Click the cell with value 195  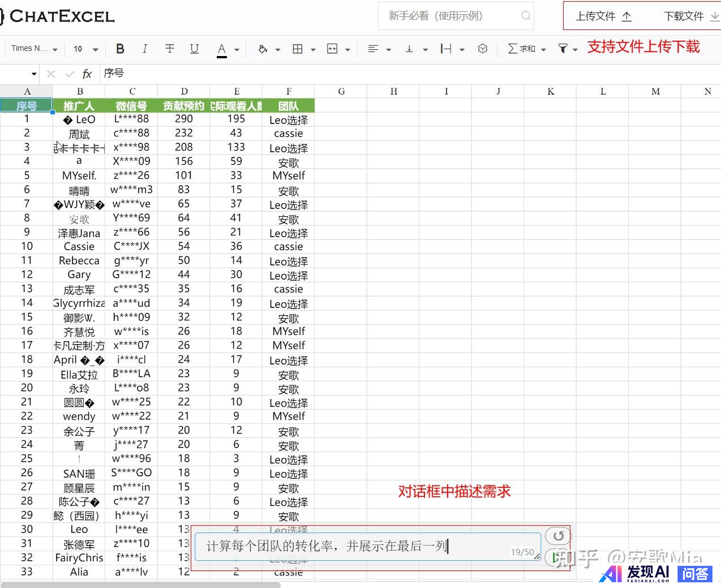point(236,119)
